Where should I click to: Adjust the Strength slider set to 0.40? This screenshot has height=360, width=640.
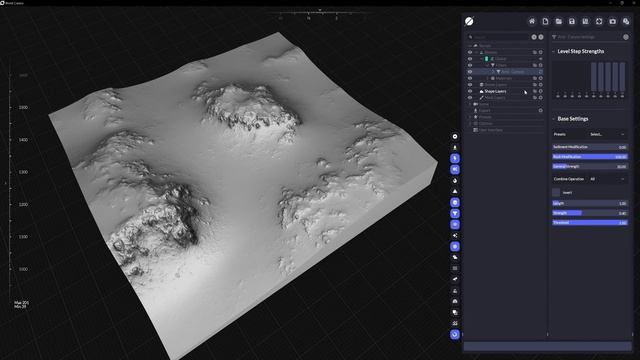coord(590,213)
